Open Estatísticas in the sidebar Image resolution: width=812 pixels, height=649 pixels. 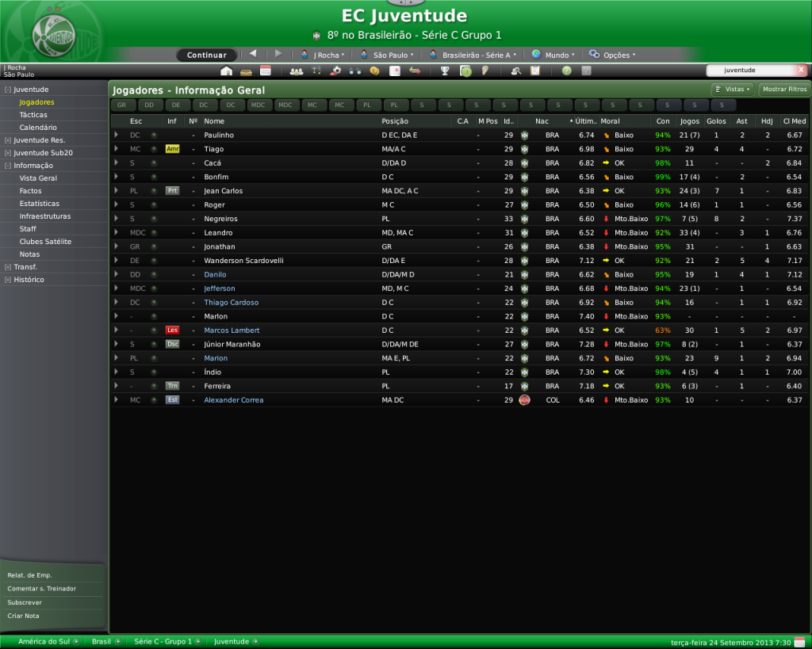coord(40,204)
